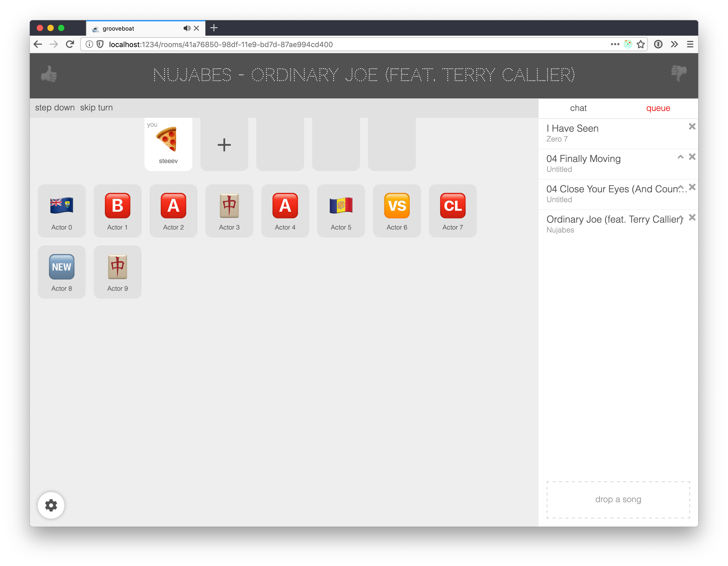The width and height of the screenshot is (728, 566).
Task: Switch to the chat tab
Action: point(578,108)
